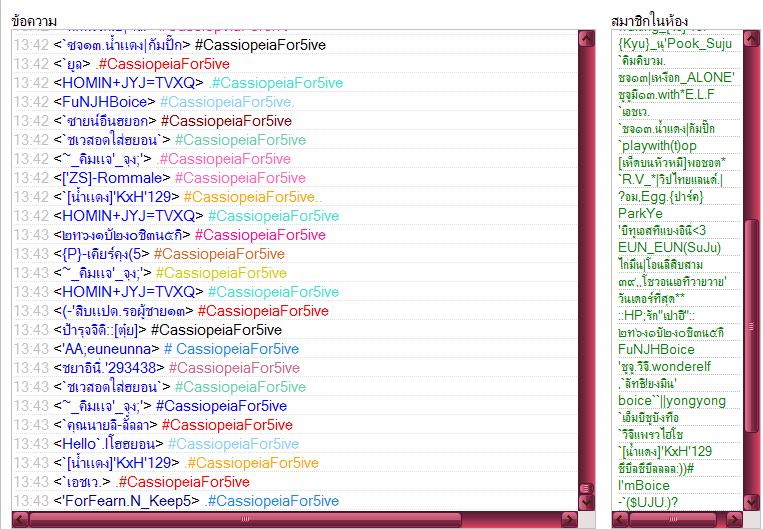This screenshot has height=529, width=763.
Task: Click message panel horizontal scrollbar right arrow
Action: [569, 519]
